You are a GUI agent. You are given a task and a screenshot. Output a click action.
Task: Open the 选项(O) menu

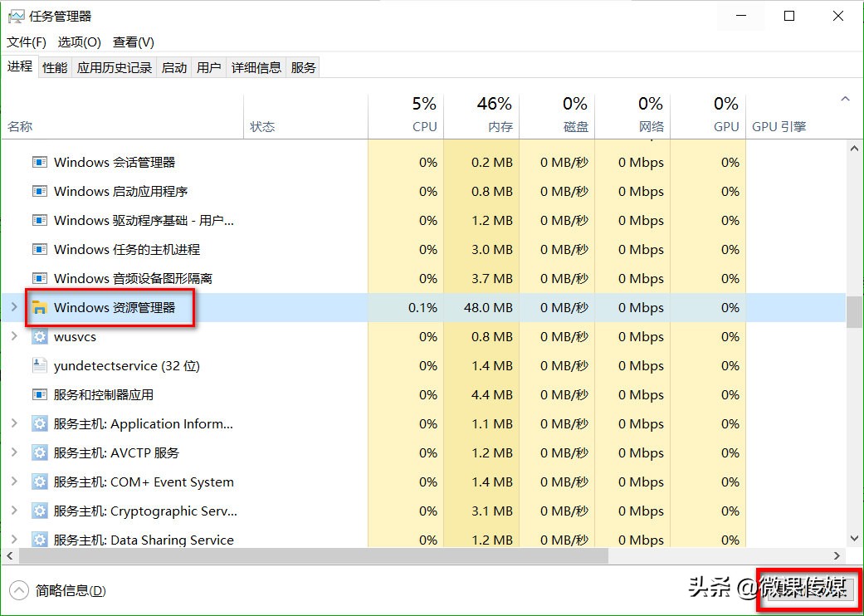pos(79,42)
